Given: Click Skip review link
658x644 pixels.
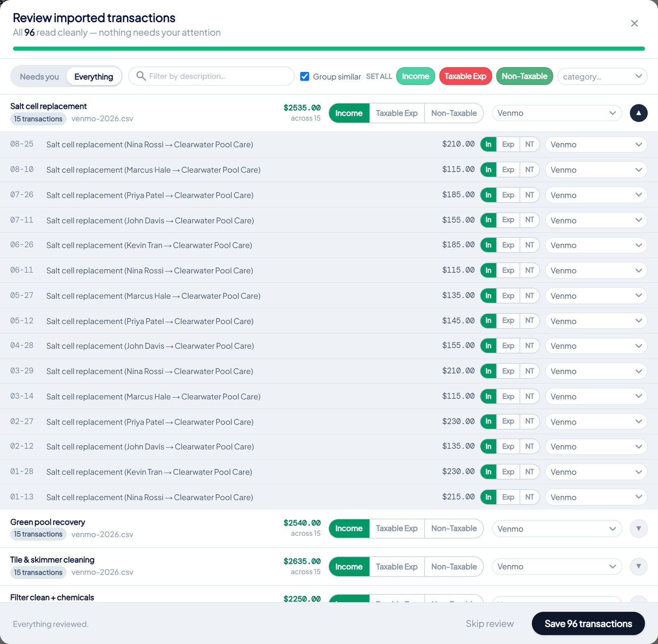Looking at the screenshot, I should pyautogui.click(x=489, y=623).
